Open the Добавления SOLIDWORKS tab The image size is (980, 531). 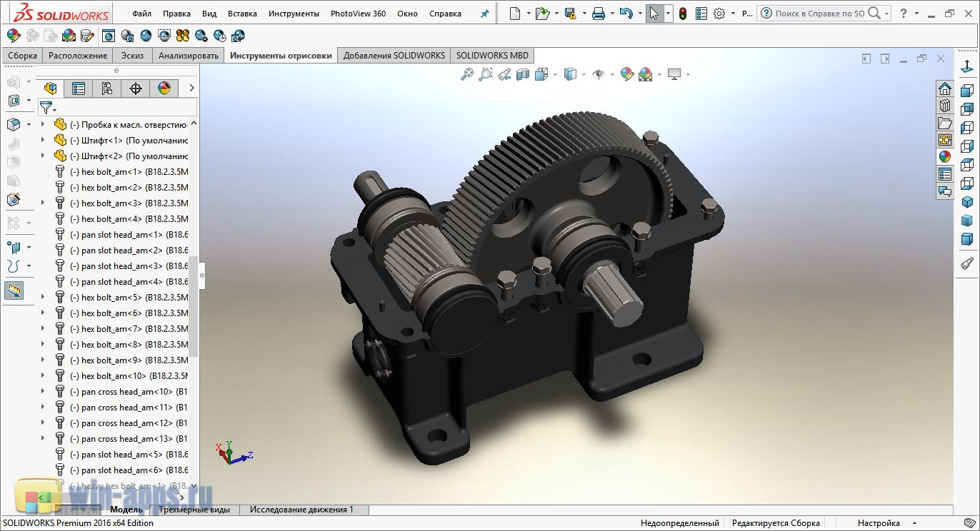coord(394,56)
